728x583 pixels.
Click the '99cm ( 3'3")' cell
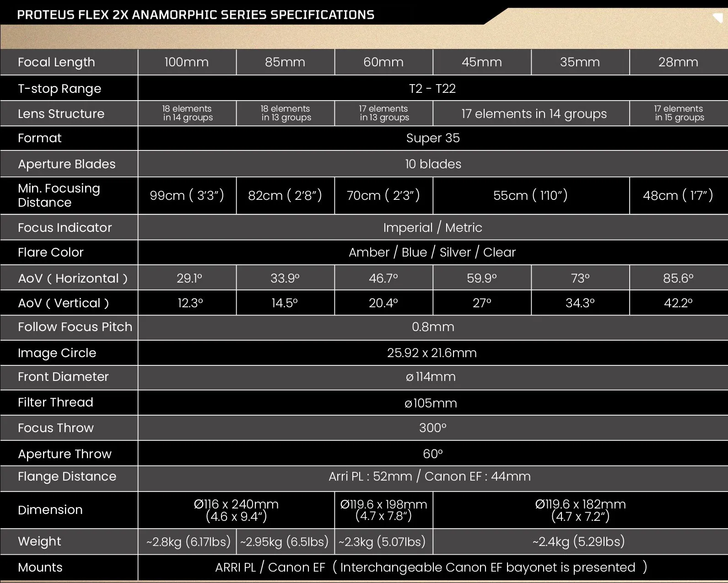[x=187, y=196]
